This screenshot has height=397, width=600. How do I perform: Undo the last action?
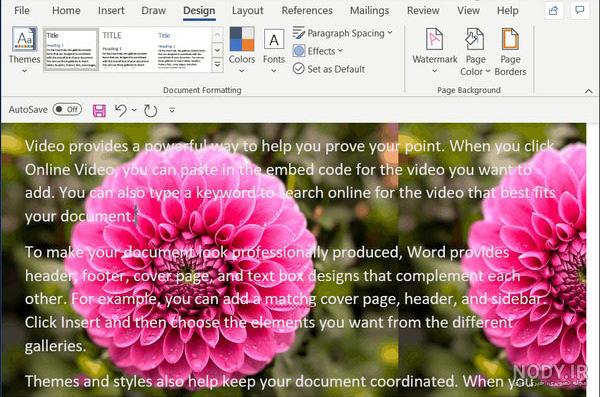click(x=121, y=111)
